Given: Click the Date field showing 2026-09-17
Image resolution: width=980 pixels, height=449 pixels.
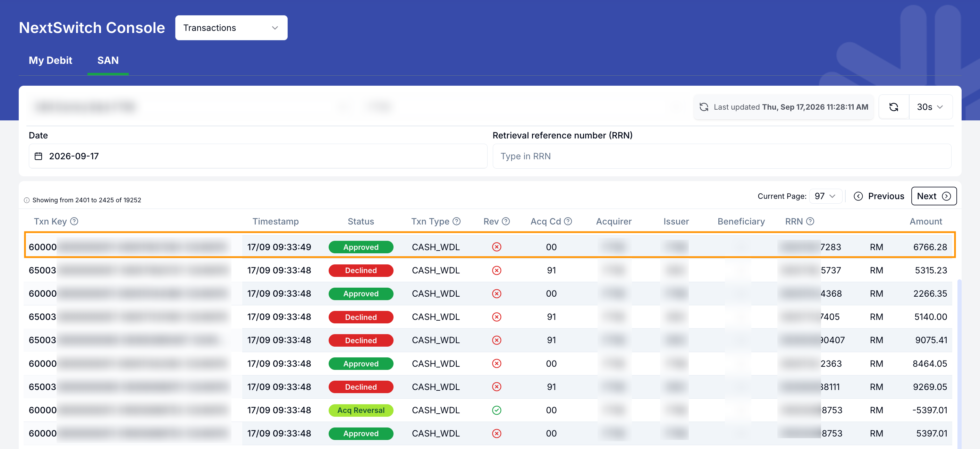Looking at the screenshot, I should pos(258,156).
